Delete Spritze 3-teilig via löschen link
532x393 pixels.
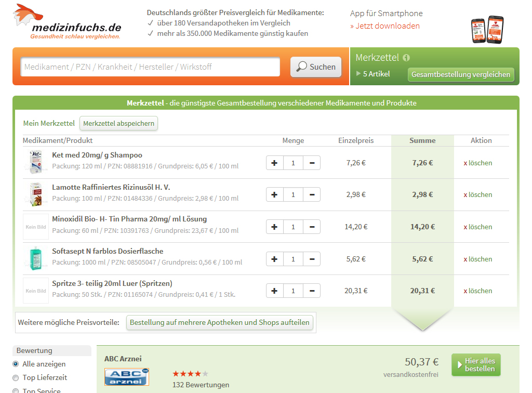[x=477, y=291]
